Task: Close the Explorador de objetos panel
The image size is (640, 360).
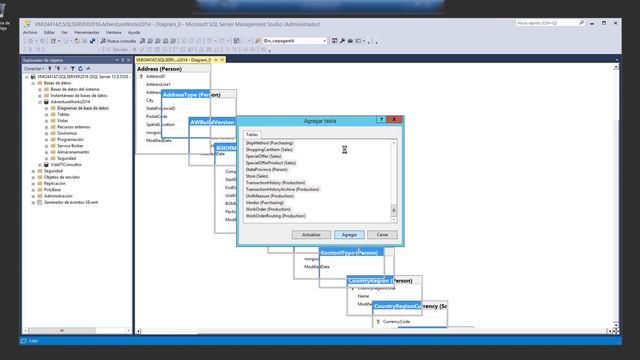Action: (x=129, y=60)
